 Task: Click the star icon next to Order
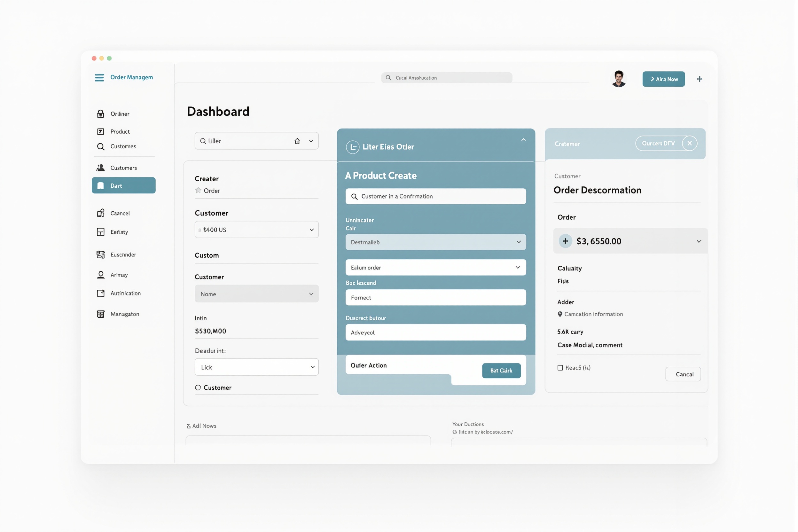(x=198, y=190)
